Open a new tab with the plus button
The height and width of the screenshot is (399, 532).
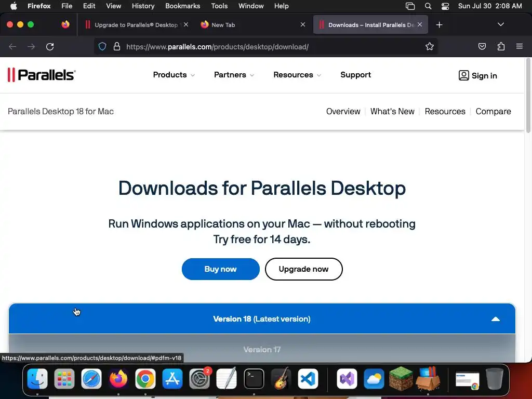[x=439, y=25]
